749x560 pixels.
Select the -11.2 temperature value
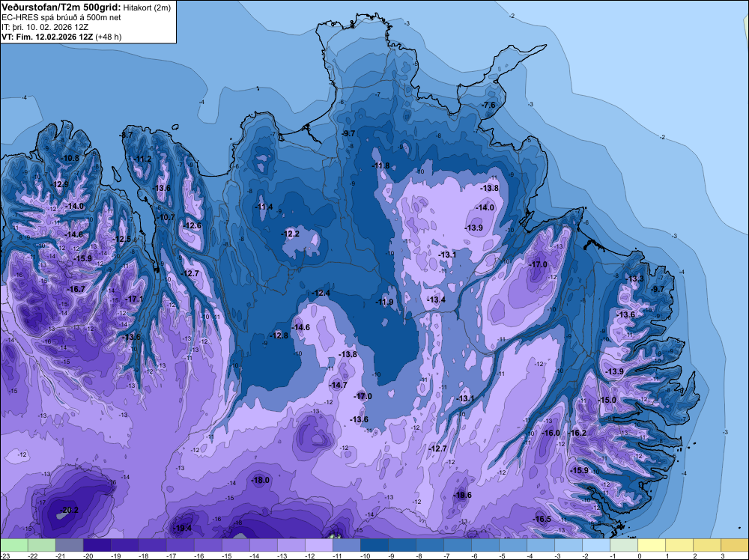tap(142, 159)
